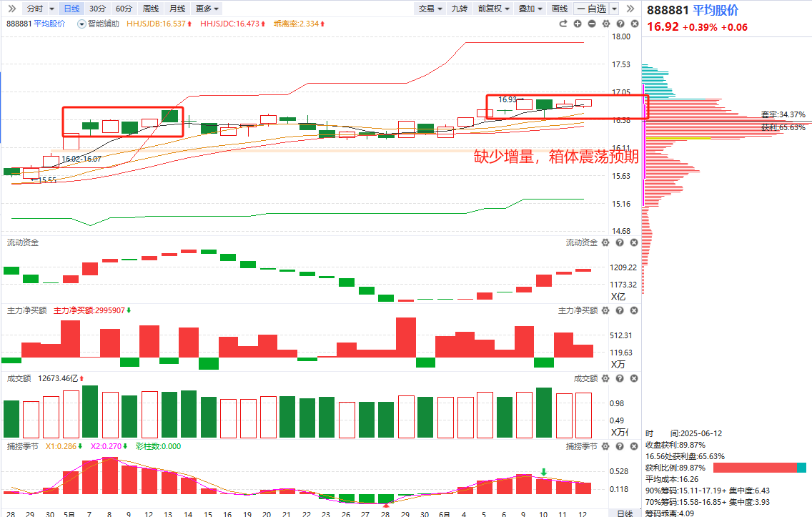
Task: Click the 流动资金 indicator name on the left
Action: pos(23,242)
